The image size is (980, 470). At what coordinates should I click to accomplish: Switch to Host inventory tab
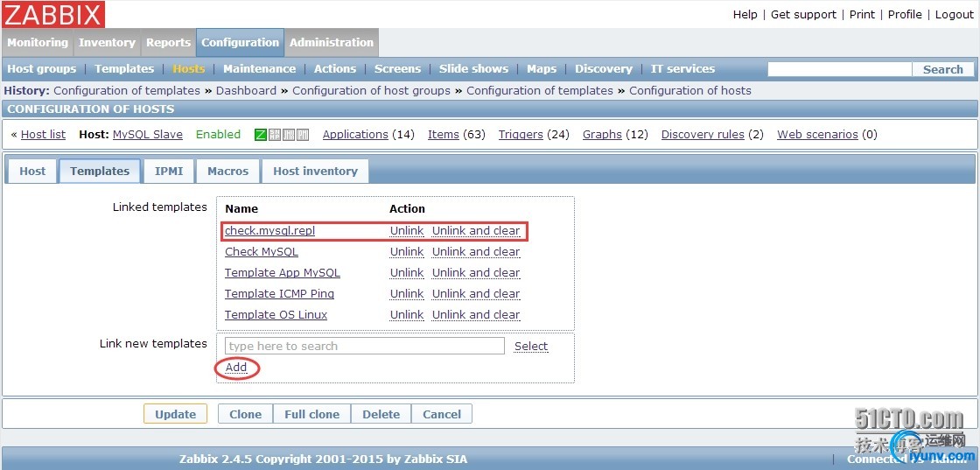(x=315, y=172)
